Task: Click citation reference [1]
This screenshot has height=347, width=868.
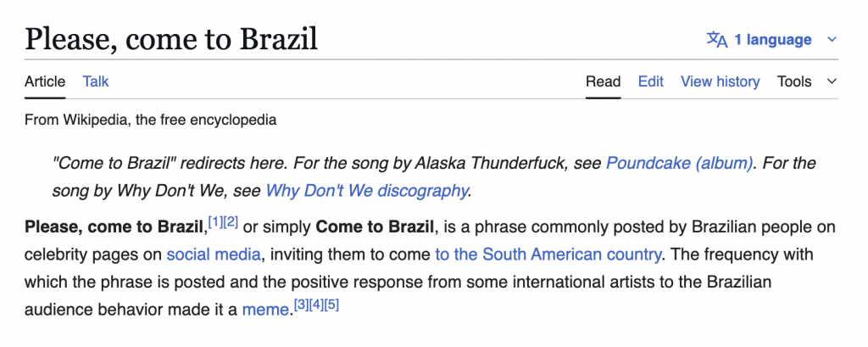Action: 215,222
